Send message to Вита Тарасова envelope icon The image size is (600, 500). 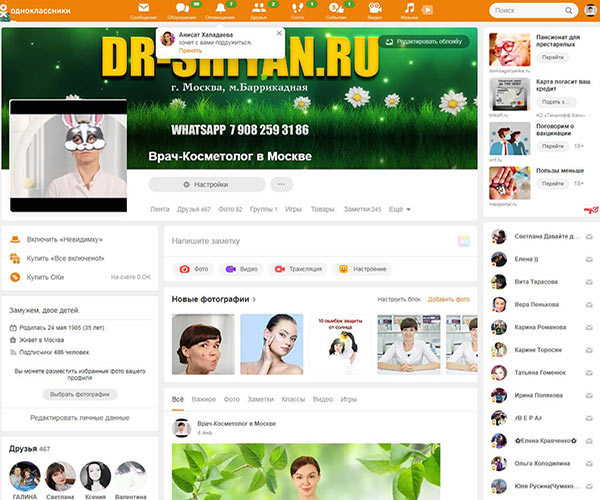[589, 282]
